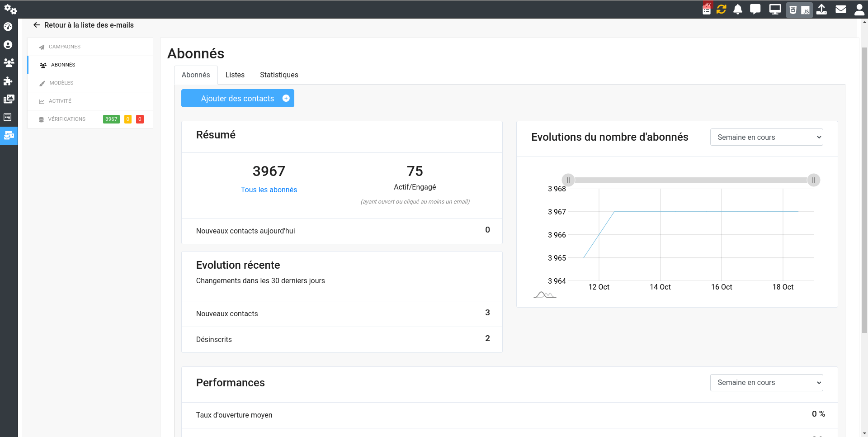Open Modèles in the e-mail menu
Screen dimensions: 868x437
pos(90,83)
